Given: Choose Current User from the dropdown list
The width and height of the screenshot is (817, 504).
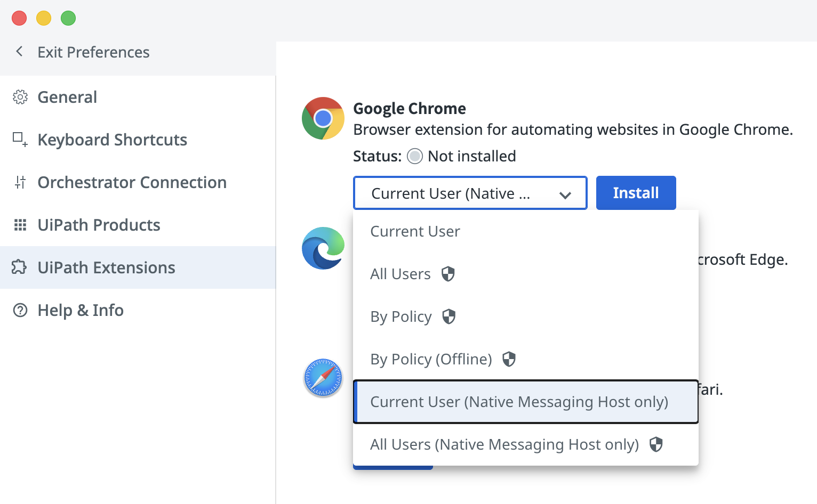Looking at the screenshot, I should (526, 231).
